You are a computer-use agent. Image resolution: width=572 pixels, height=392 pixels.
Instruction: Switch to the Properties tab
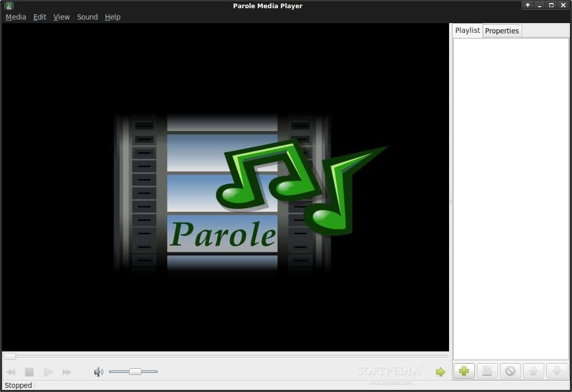pos(502,31)
